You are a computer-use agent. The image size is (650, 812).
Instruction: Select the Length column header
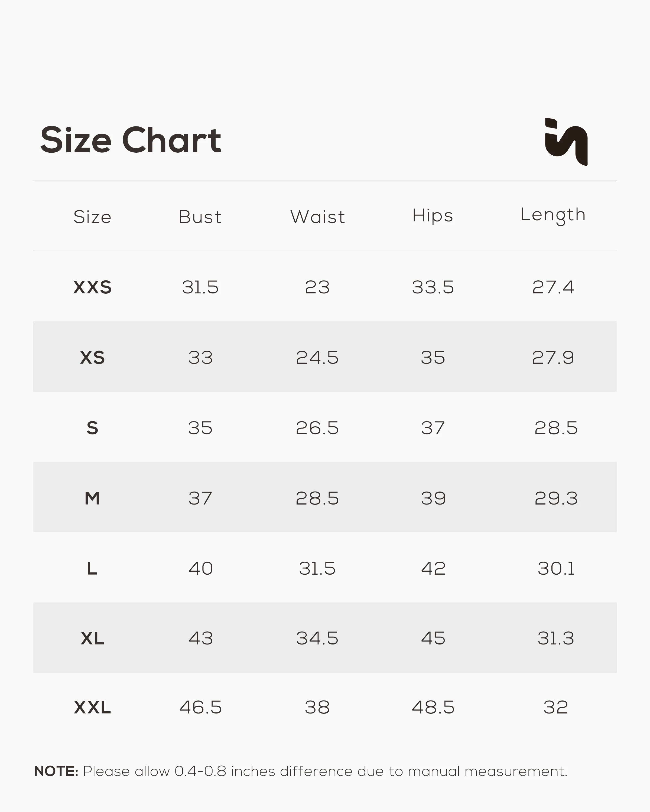click(x=553, y=215)
